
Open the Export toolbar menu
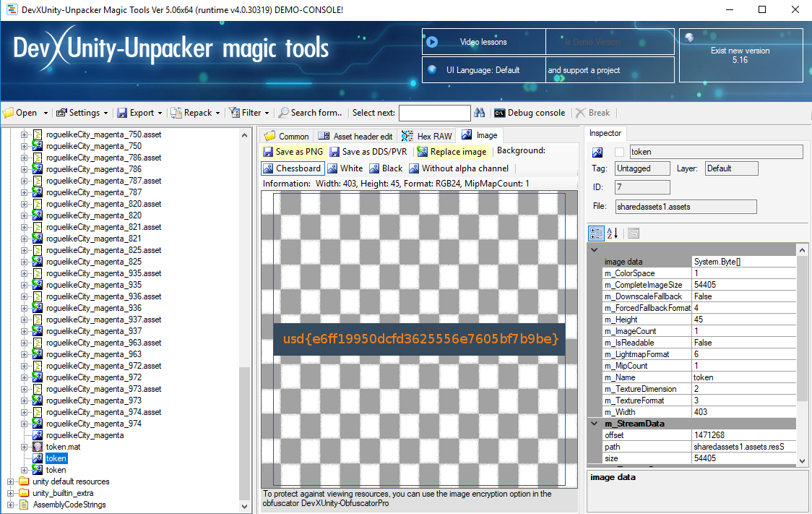tap(140, 113)
